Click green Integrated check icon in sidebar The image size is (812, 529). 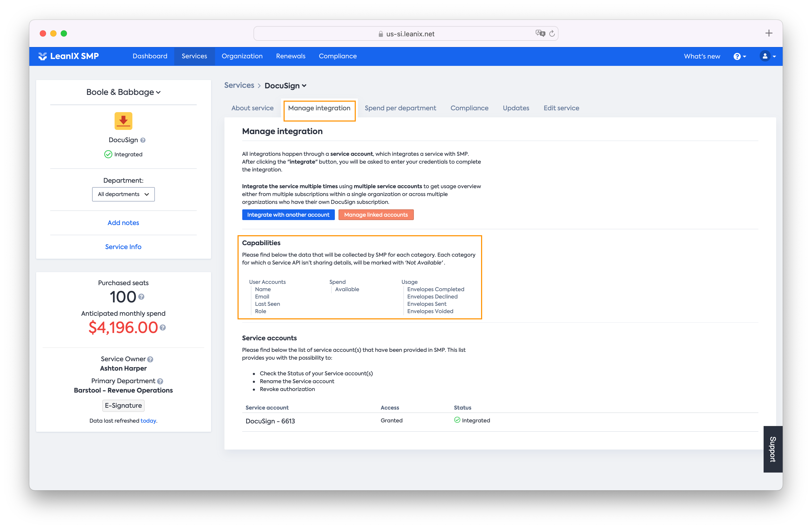108,154
